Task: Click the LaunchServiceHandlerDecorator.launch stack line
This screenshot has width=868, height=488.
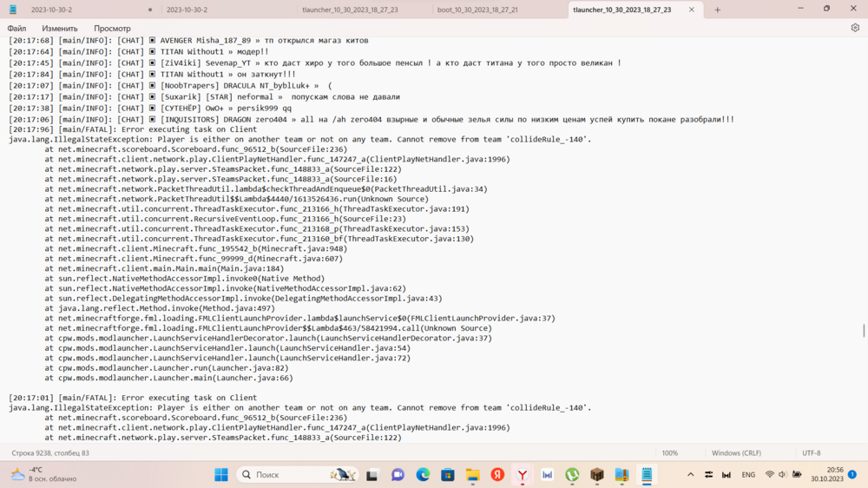Action: (x=268, y=339)
